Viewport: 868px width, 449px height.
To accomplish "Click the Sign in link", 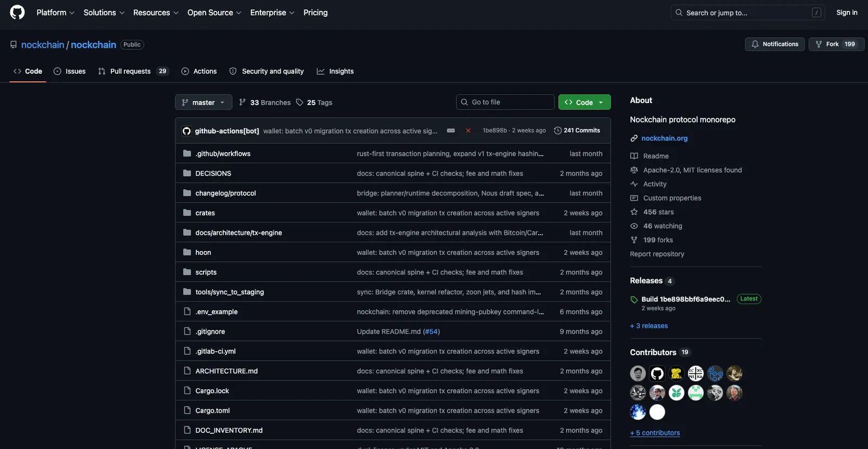I will coord(847,12).
